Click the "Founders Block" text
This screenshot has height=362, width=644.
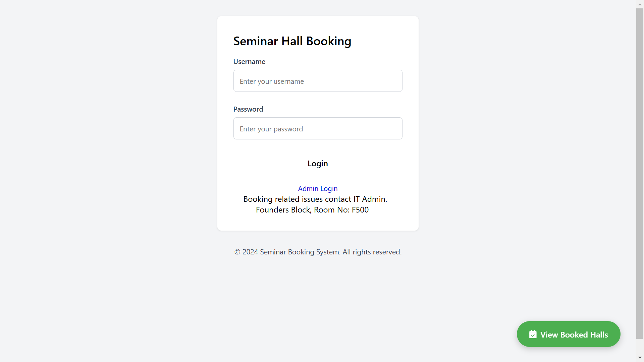click(283, 210)
